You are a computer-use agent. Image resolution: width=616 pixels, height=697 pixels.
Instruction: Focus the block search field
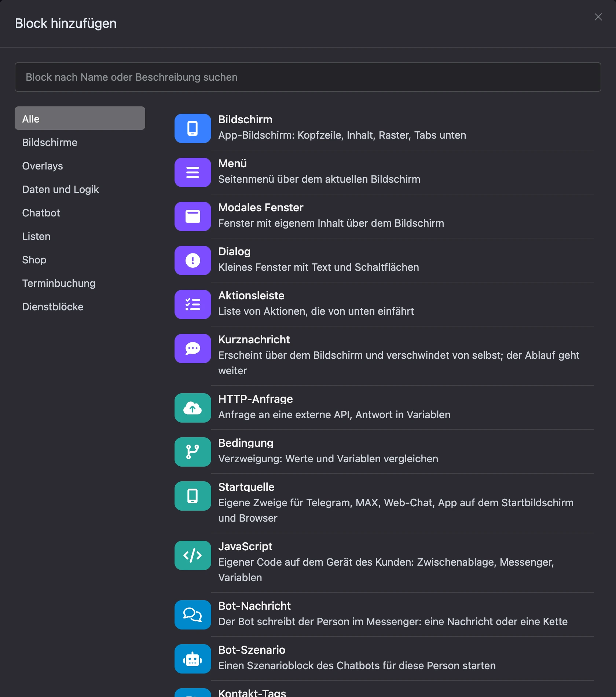click(x=308, y=77)
